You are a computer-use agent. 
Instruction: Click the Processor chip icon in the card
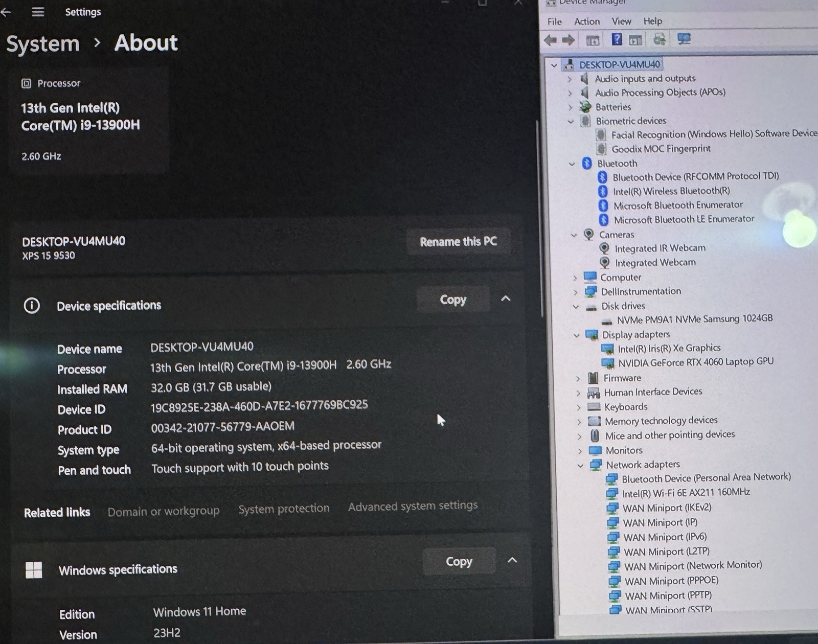(x=26, y=83)
